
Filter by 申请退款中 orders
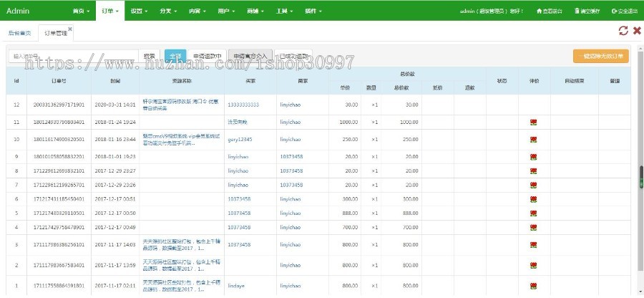(x=208, y=57)
